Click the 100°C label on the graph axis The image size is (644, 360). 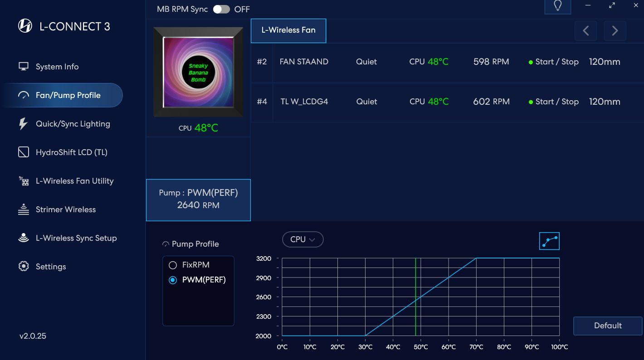[559, 347]
